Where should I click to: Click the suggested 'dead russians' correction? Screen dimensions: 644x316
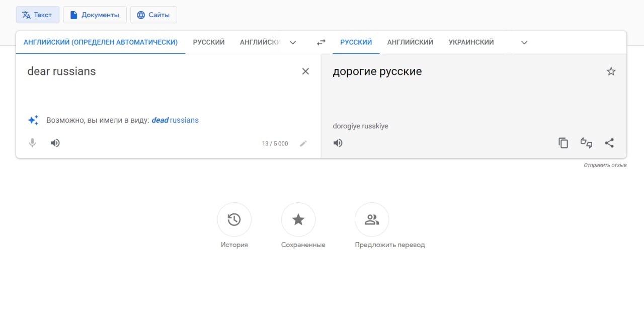coord(175,120)
